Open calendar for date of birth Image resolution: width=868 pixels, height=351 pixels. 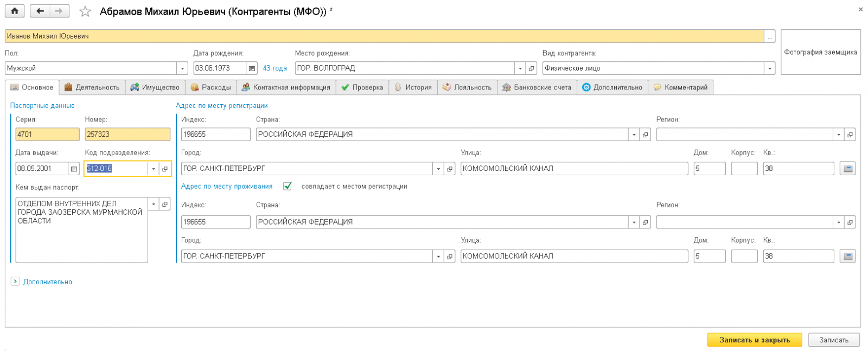[252, 68]
